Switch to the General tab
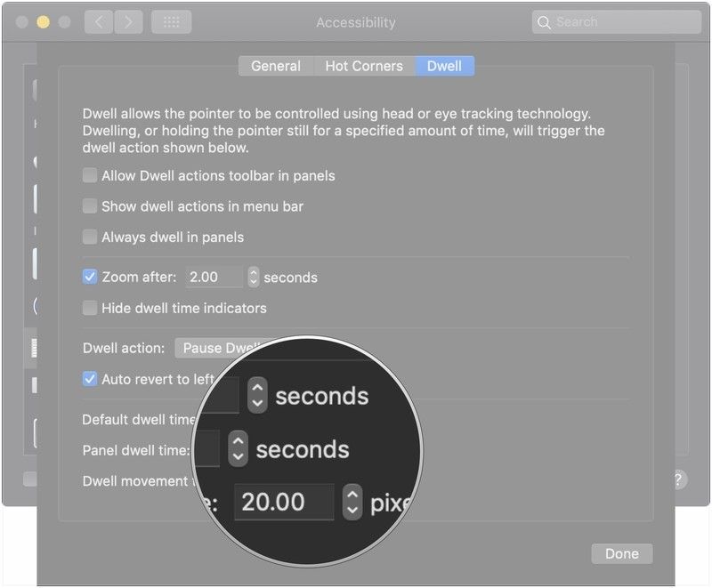Screen dimensions: 712x588 coord(275,66)
